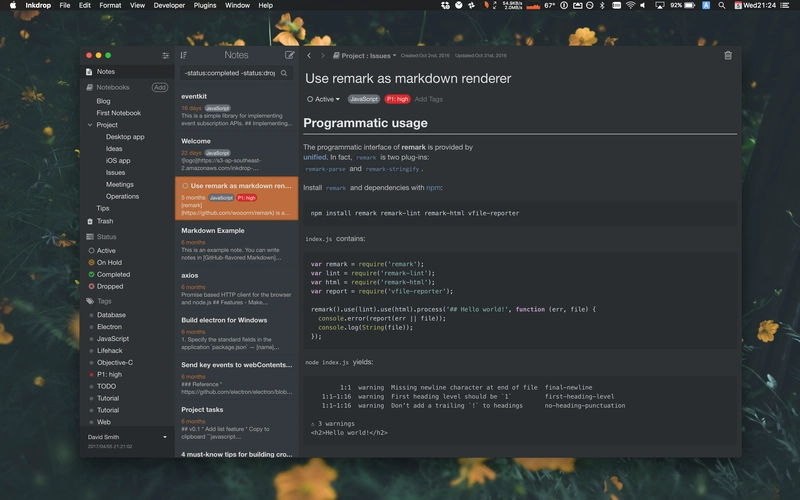This screenshot has height=500, width=800.
Task: Open the Apple menu
Action: click(13, 5)
